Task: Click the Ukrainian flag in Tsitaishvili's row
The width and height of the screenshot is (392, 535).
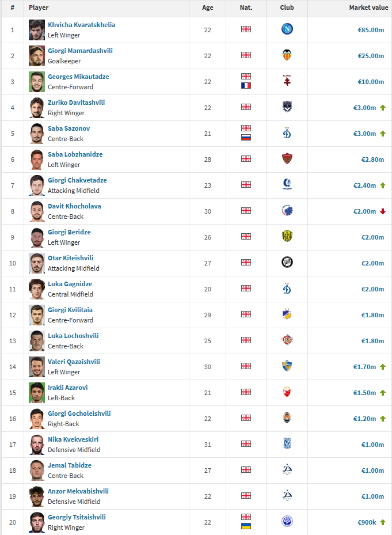Action: click(x=246, y=526)
